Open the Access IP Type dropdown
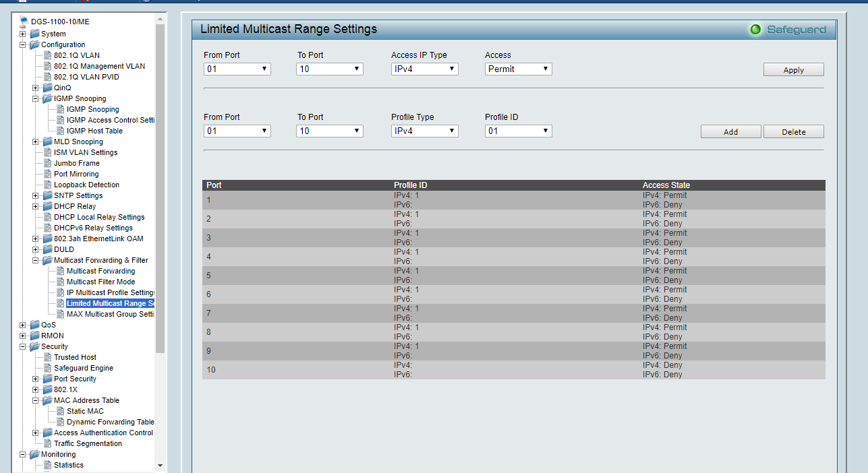The image size is (868, 473). (424, 69)
